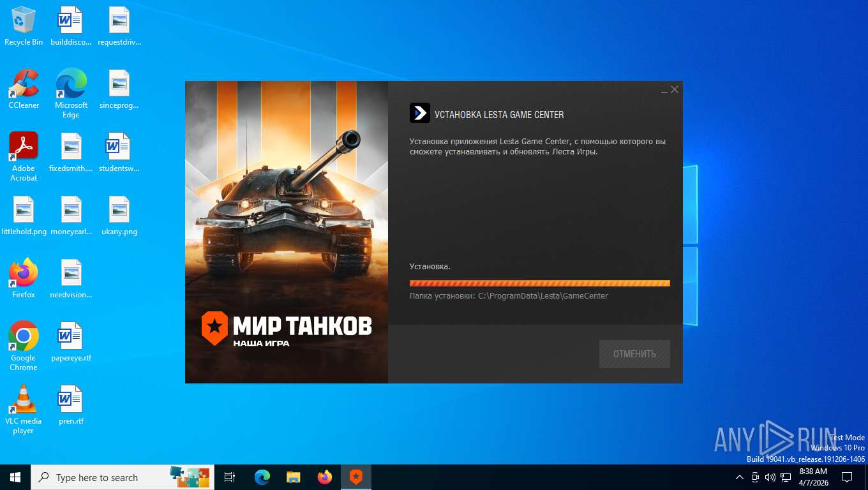868x490 pixels.
Task: Click the Lesta Game Center logo icon
Action: click(x=420, y=113)
